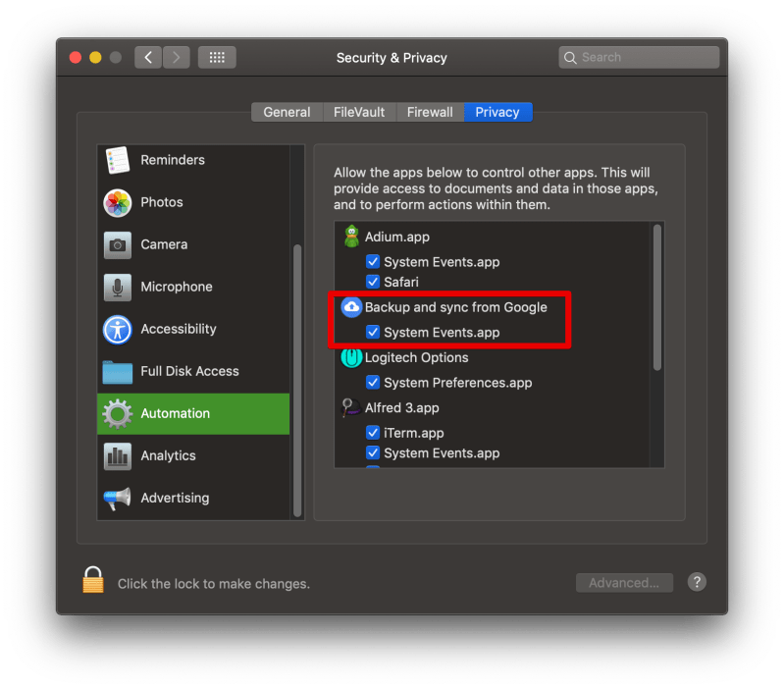The height and width of the screenshot is (689, 784).
Task: Select Analytics in the privacy list
Action: pos(193,456)
